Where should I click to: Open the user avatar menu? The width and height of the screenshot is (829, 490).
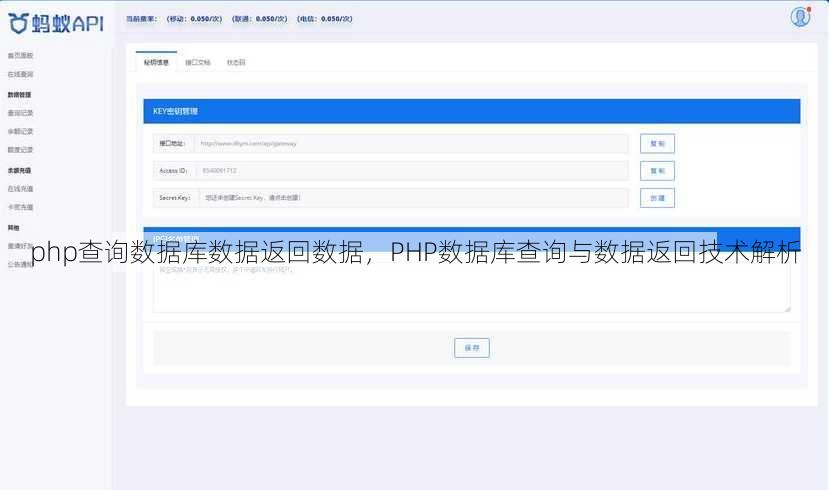[800, 17]
